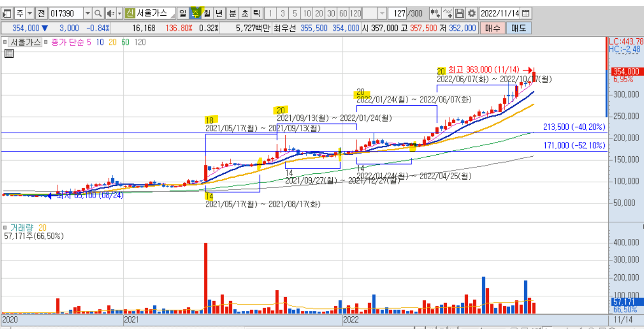Click the 매수 buy button
The image size is (644, 329).
492,28
